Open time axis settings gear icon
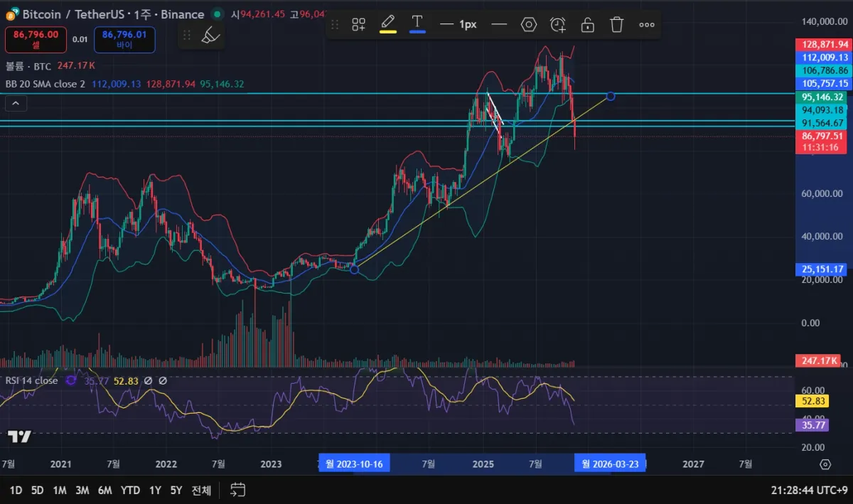 point(825,464)
